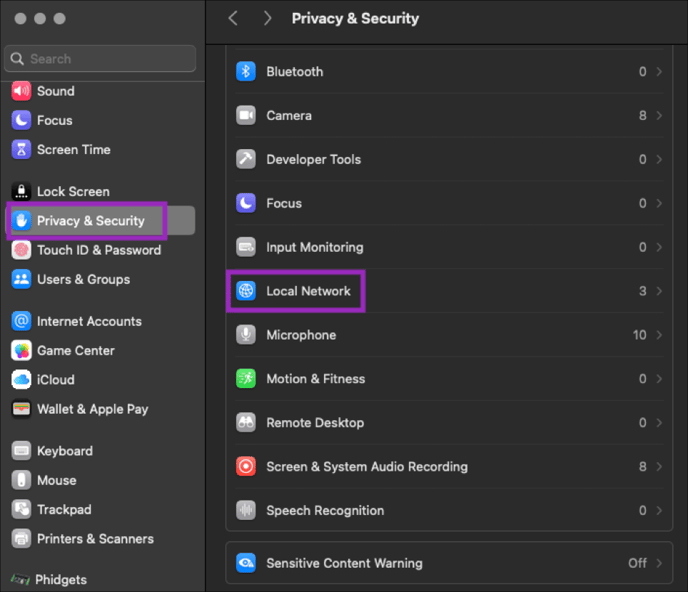
Task: Expand the Focus privacy row chevron
Action: coord(659,203)
